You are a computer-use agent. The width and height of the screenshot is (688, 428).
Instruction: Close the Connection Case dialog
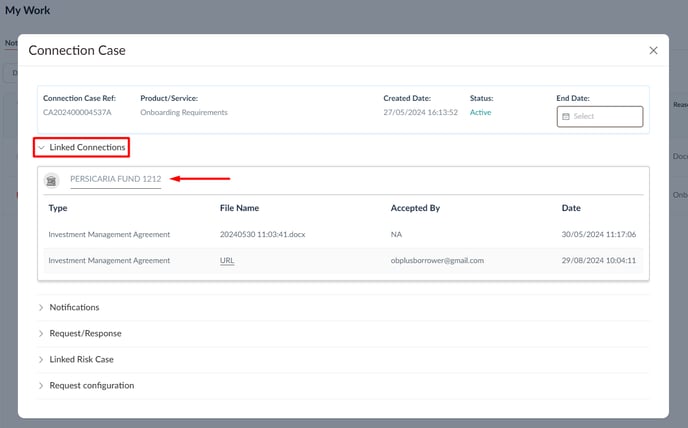coord(653,50)
